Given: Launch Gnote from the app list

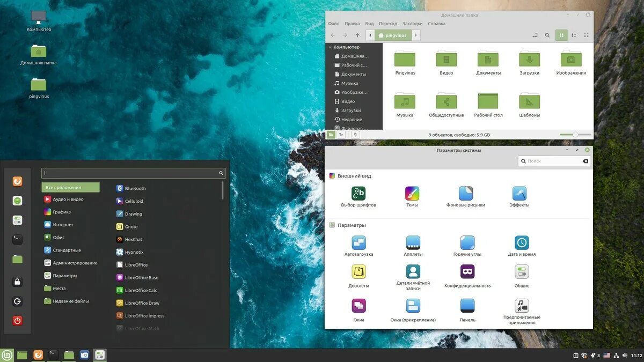Looking at the screenshot, I should (x=127, y=227).
